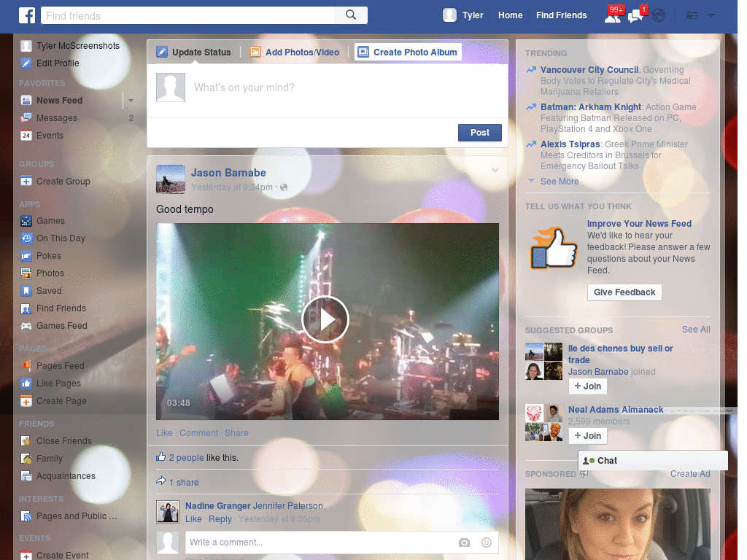747x560 pixels.
Task: Click Tyler profile picture in top bar
Action: tap(449, 15)
